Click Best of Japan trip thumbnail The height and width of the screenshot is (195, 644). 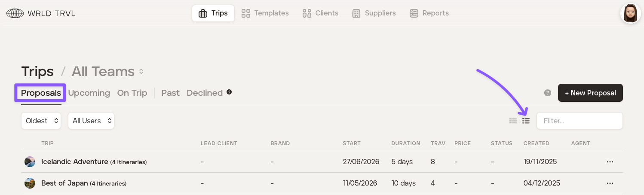(30, 183)
